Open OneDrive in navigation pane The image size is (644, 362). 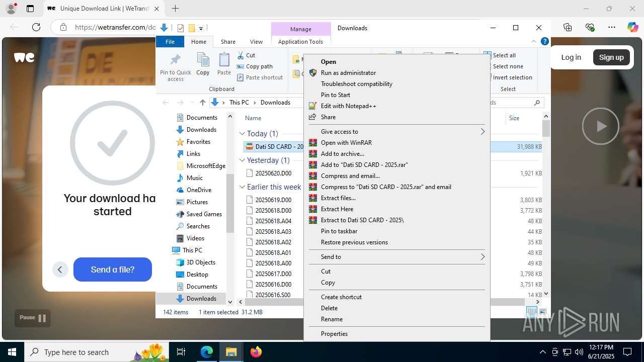pos(198,190)
